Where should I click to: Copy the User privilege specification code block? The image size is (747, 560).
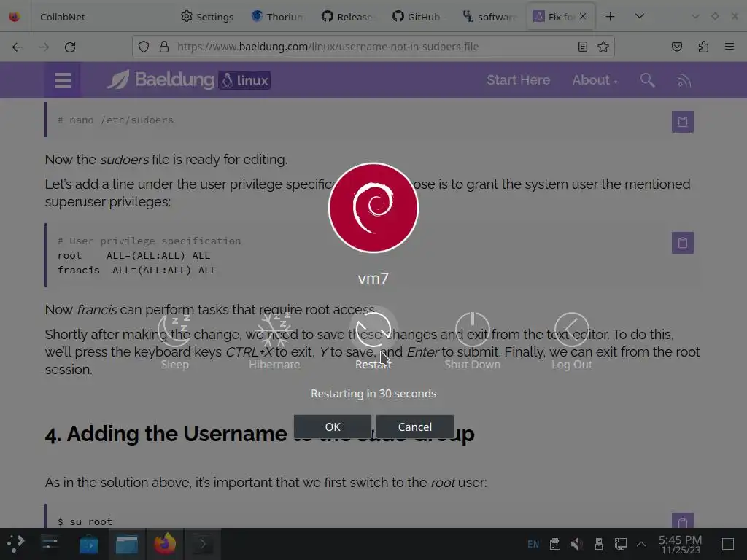[x=683, y=243]
